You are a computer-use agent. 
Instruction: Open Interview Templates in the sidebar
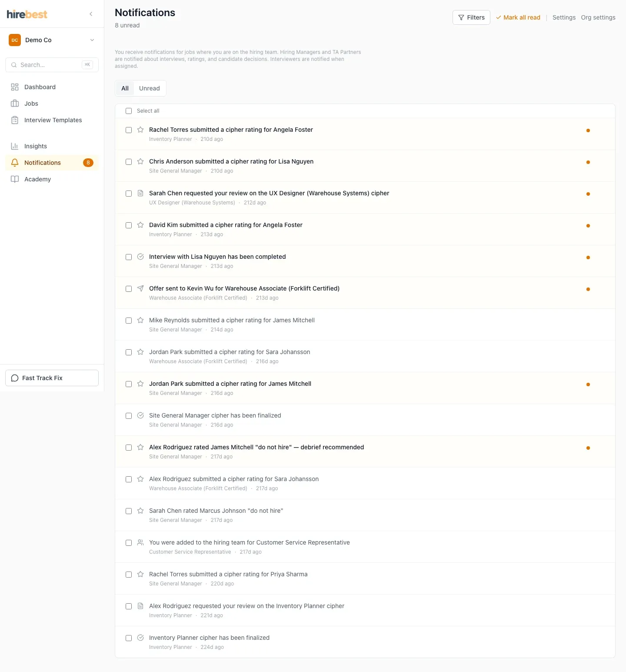[x=52, y=120]
